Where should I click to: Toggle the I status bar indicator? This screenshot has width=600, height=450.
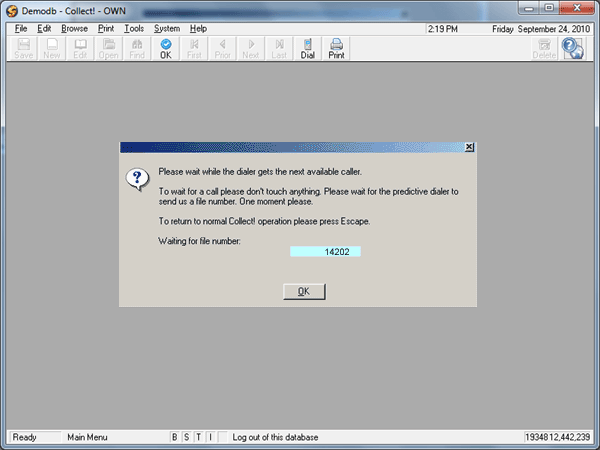210,437
